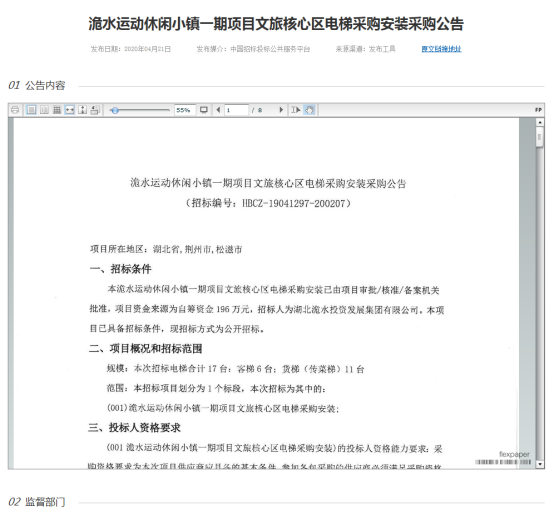Click the rotate page icon
The width and height of the screenshot is (554, 517).
point(95,110)
